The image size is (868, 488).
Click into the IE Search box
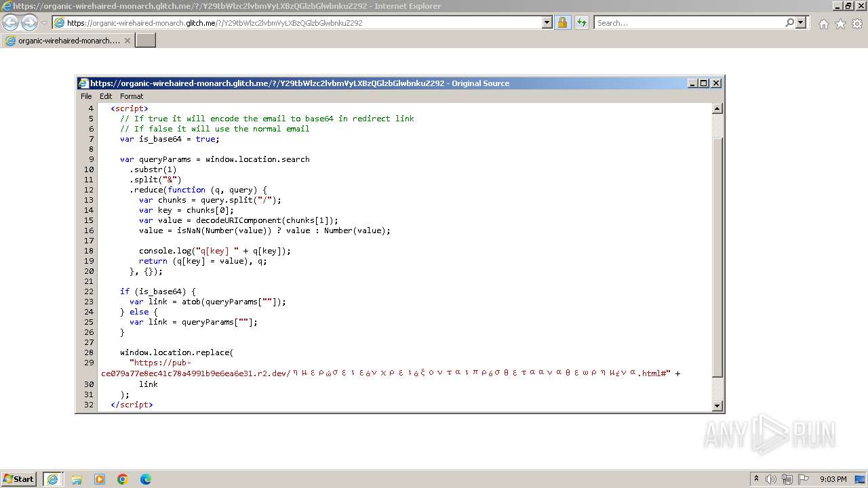[688, 22]
